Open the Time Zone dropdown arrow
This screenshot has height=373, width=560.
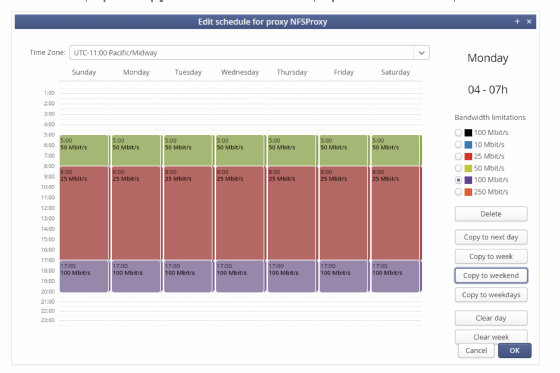(x=421, y=53)
